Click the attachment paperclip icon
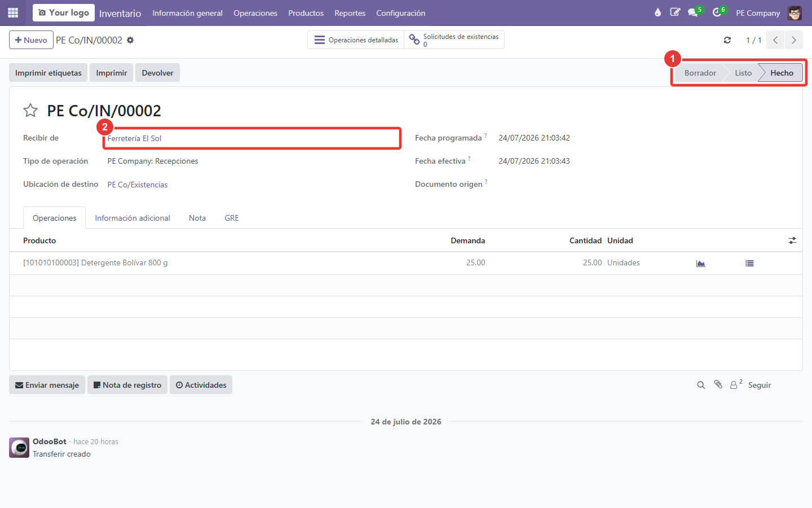 [718, 384]
